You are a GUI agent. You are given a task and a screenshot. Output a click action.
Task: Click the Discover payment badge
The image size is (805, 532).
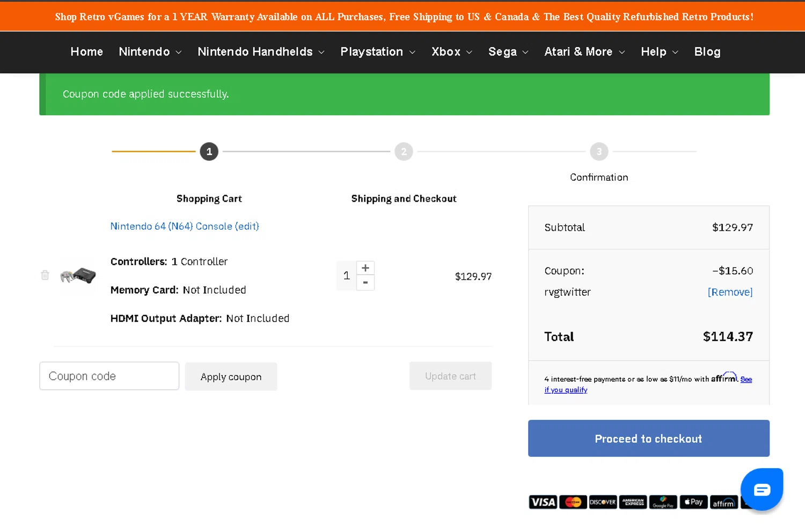tap(603, 502)
